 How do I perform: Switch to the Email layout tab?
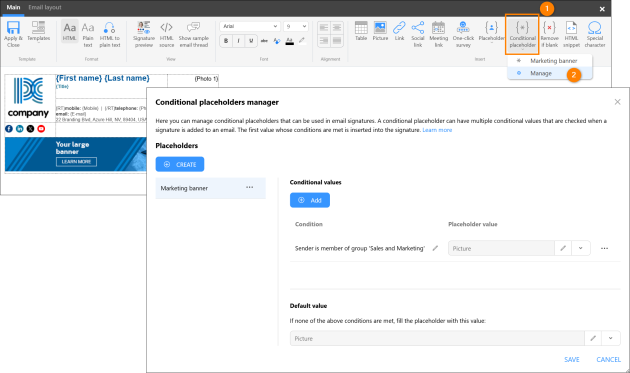click(x=45, y=7)
